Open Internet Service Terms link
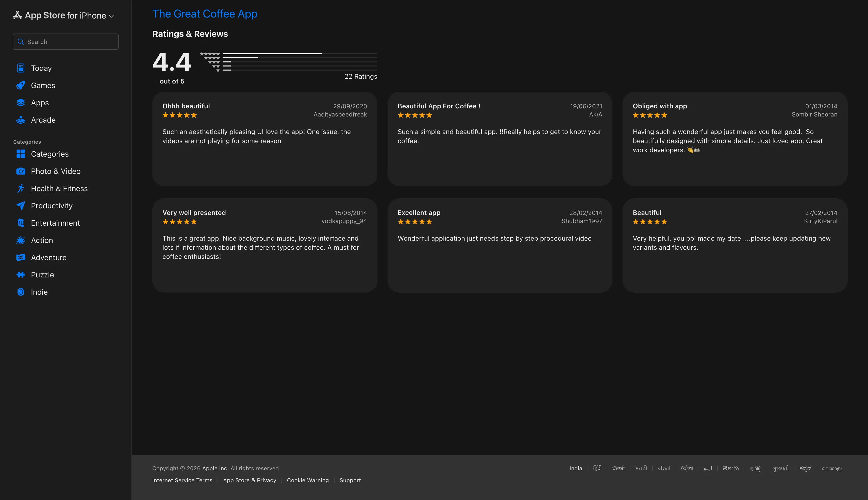This screenshot has height=500, width=868. click(182, 480)
